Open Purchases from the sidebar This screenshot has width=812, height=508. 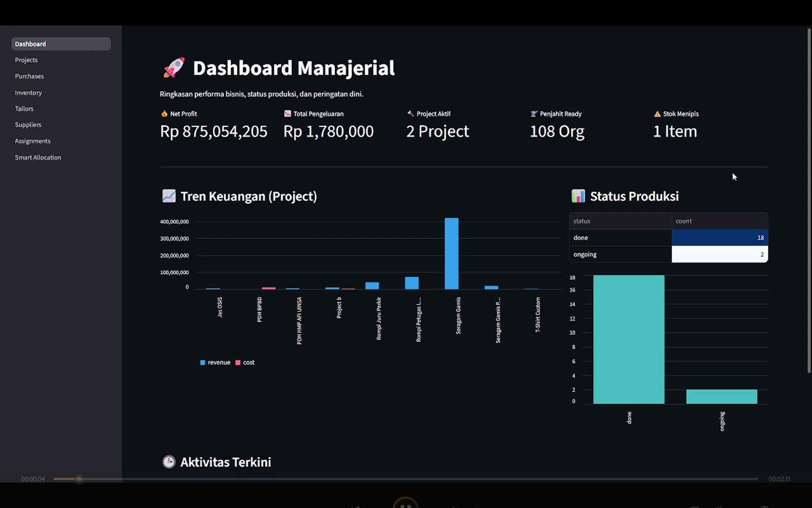(29, 76)
